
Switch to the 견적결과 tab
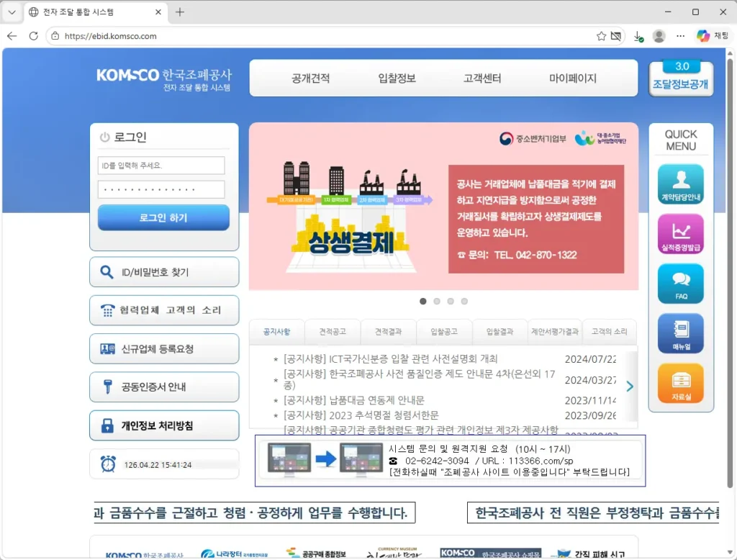tap(388, 332)
